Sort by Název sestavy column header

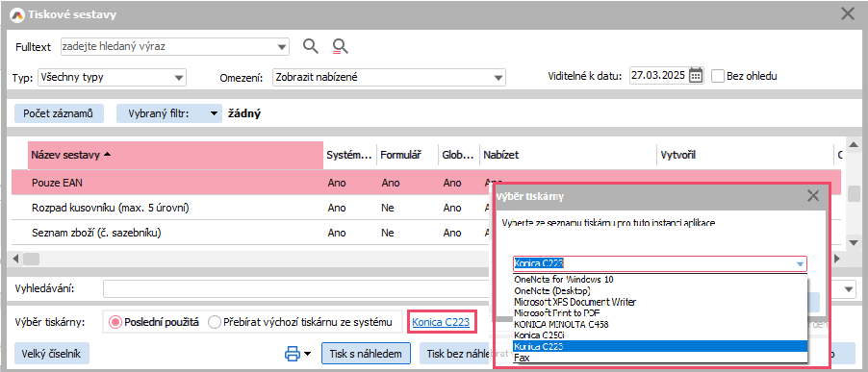175,156
